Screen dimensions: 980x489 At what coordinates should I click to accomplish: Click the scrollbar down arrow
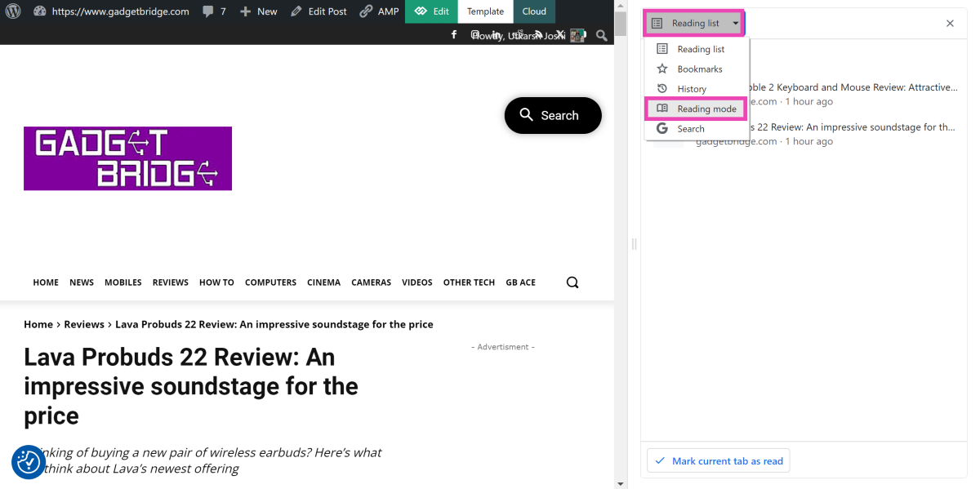[621, 482]
